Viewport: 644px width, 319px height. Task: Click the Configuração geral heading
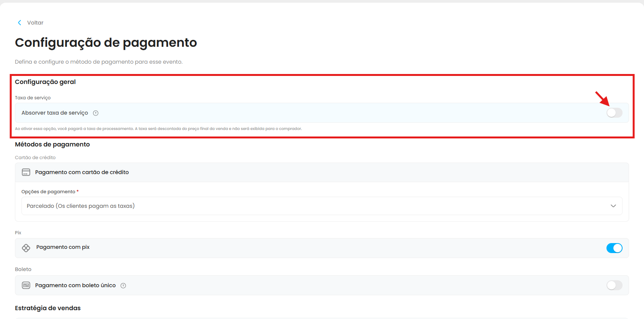click(45, 82)
